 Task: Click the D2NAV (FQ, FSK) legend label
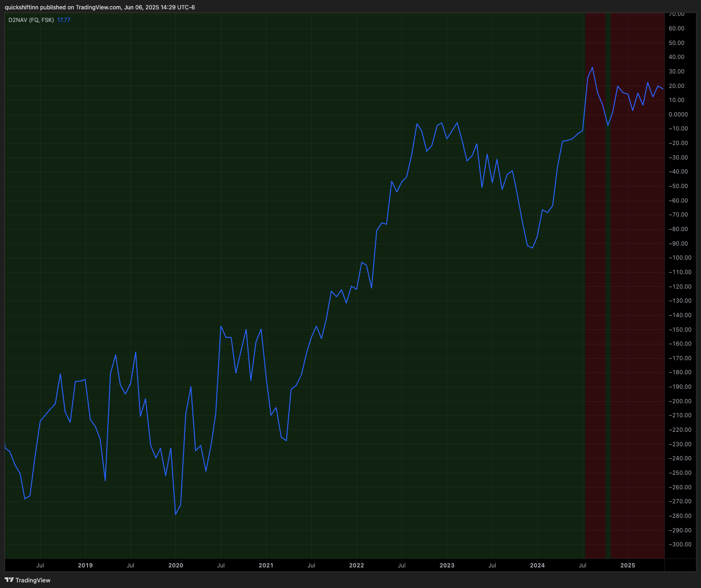tap(31, 20)
